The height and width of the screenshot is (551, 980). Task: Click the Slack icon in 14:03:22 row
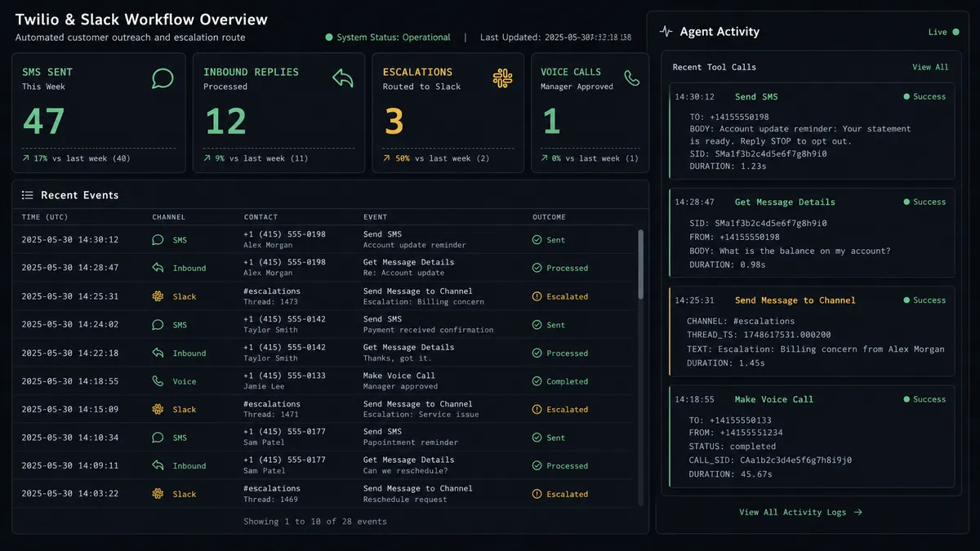[158, 494]
